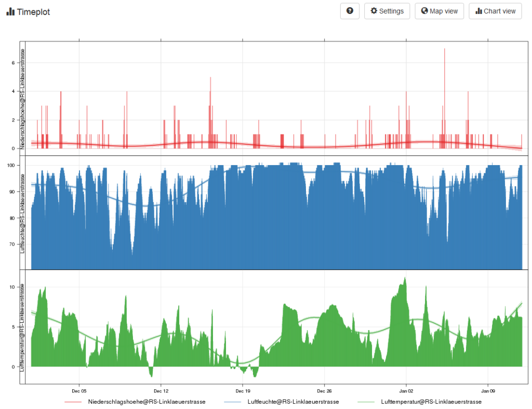
Task: Click the 100 tick on humidity axis
Action: pos(11,166)
